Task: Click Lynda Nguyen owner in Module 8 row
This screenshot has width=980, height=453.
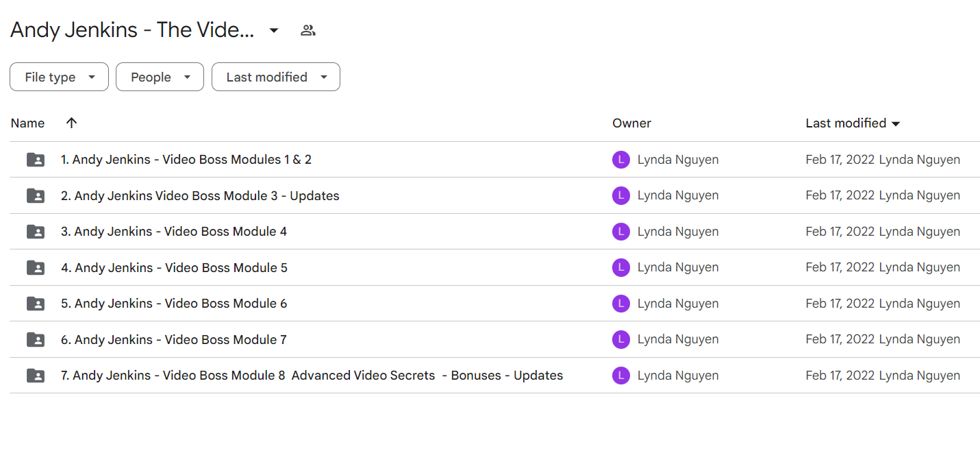Action: pyautogui.click(x=678, y=376)
